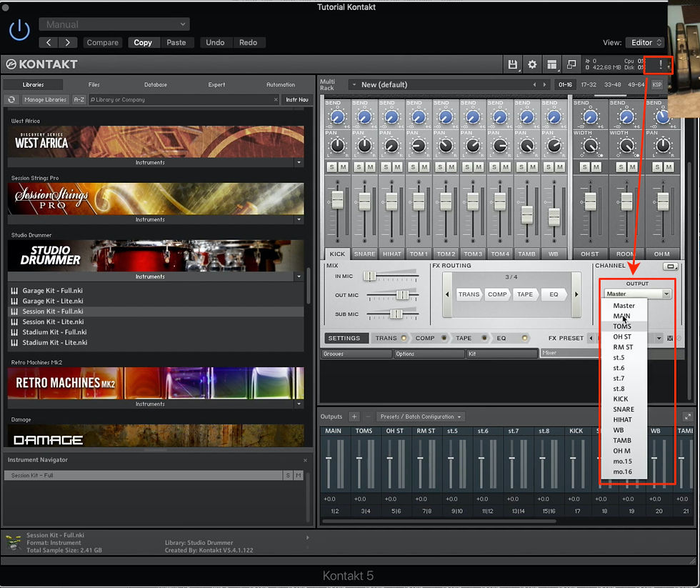700x588 pixels.
Task: Open the View Editor dropdown
Action: tap(644, 42)
